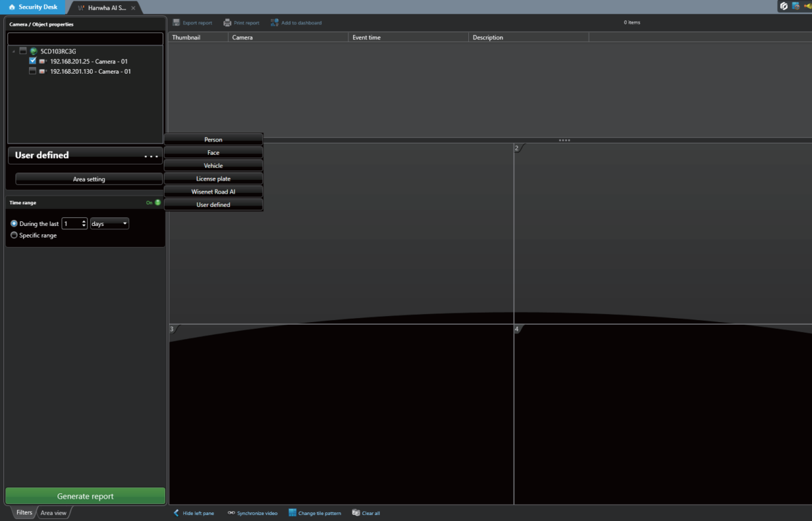Click the Print report printer icon
The height and width of the screenshot is (521, 812).
227,22
